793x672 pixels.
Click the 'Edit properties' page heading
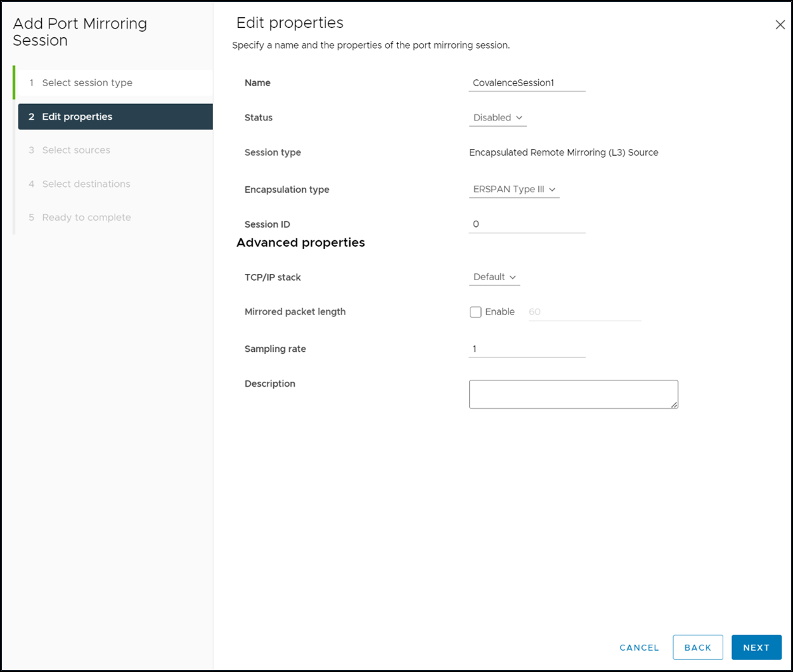tap(290, 23)
